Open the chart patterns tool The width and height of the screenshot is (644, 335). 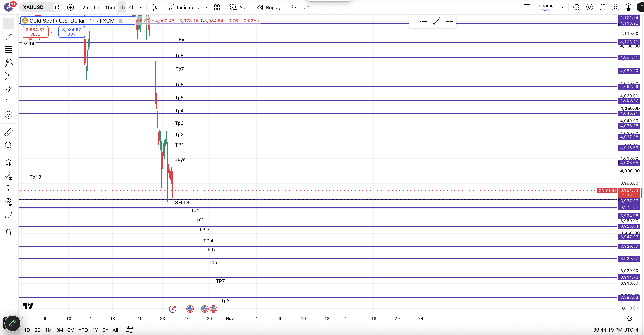pyautogui.click(x=9, y=62)
